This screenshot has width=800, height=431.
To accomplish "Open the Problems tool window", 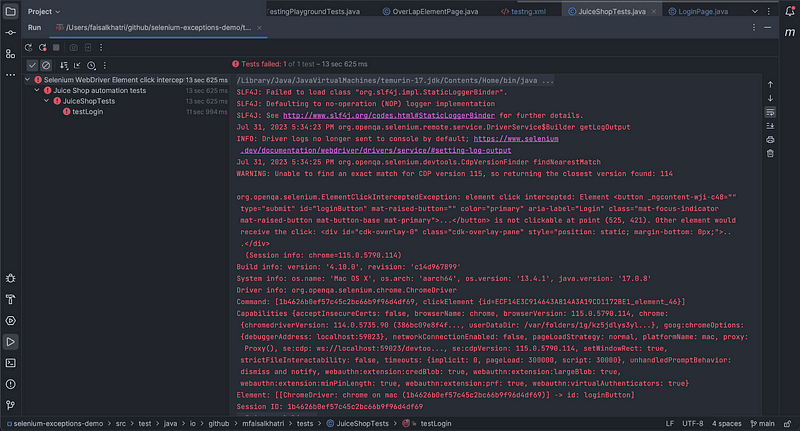I will 10,384.
